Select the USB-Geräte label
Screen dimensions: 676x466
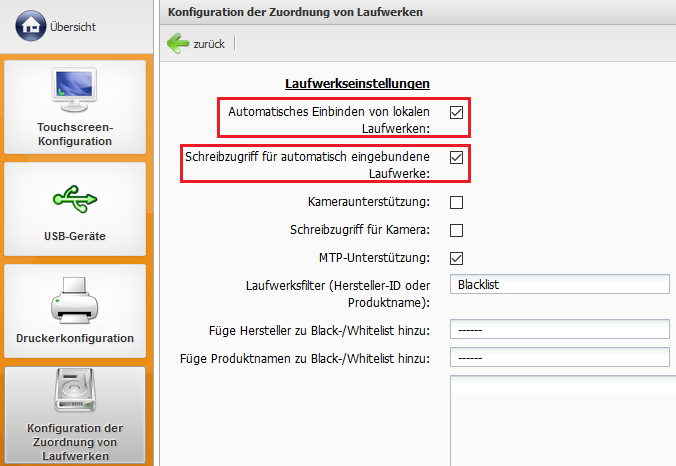(75, 237)
